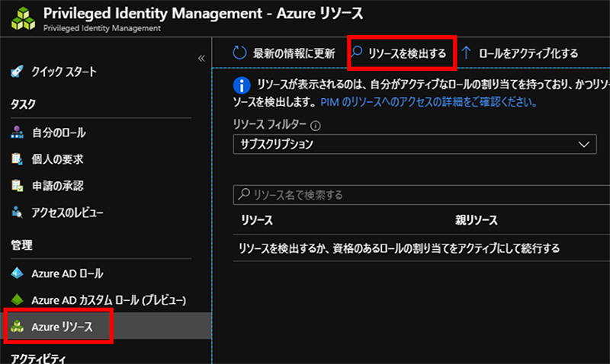Click the リソース column header

[257, 220]
